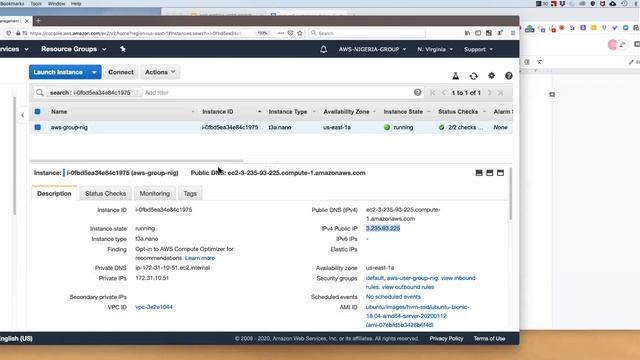
Task: Expand the Resource Groups menu
Action: [x=73, y=49]
